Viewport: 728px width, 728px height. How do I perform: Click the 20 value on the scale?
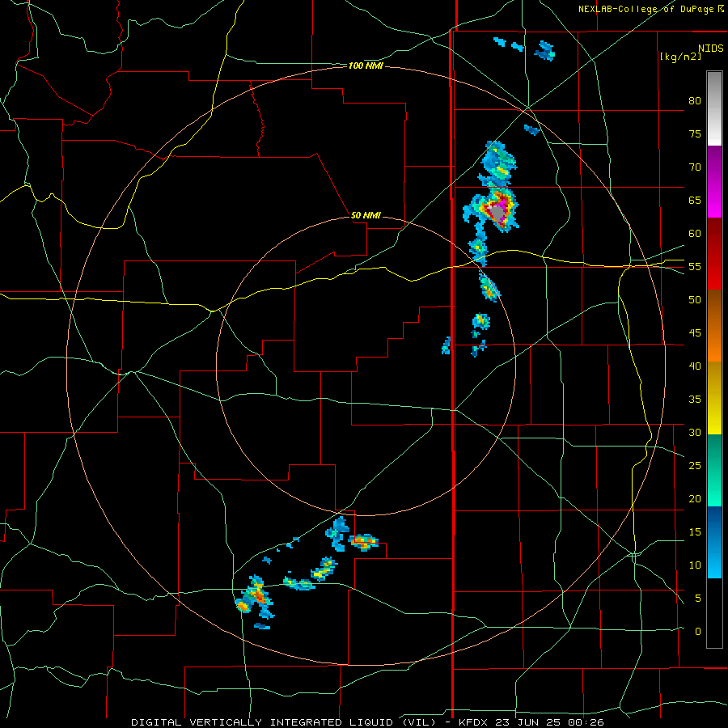tap(695, 498)
